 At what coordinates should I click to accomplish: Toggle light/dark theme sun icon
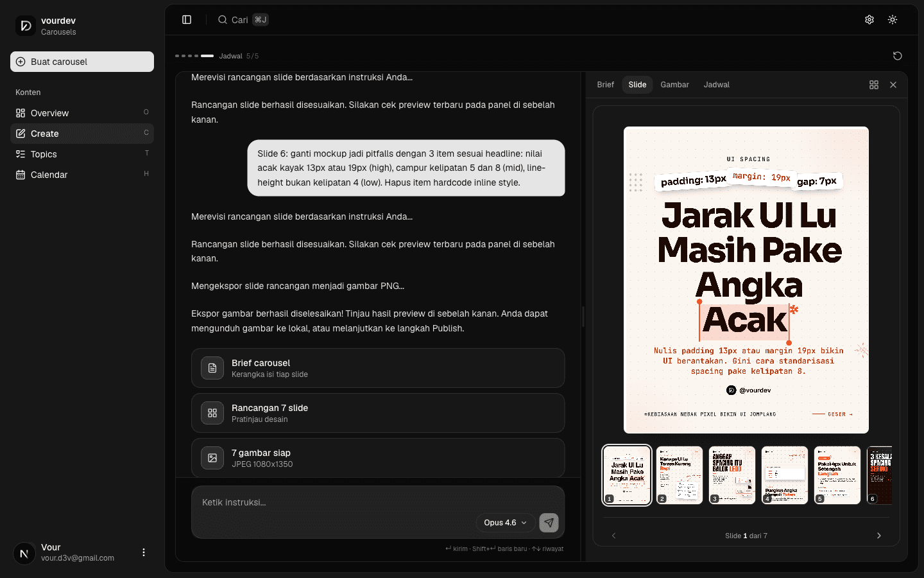click(x=893, y=20)
